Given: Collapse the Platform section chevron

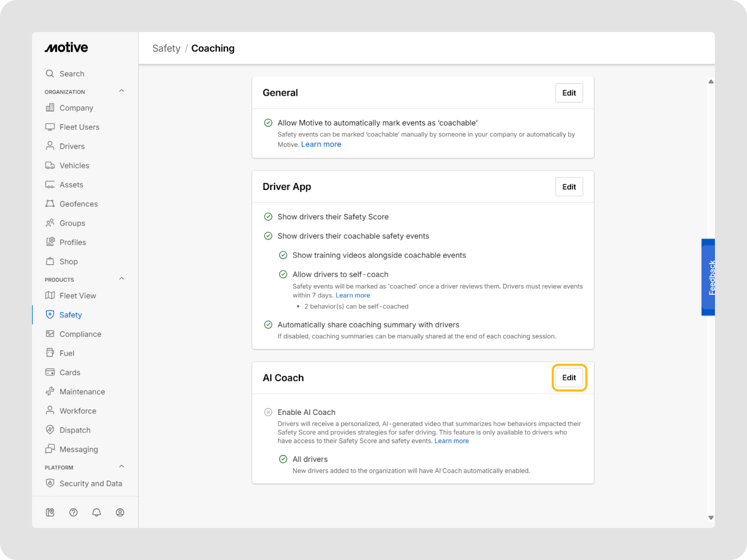Looking at the screenshot, I should pyautogui.click(x=121, y=467).
